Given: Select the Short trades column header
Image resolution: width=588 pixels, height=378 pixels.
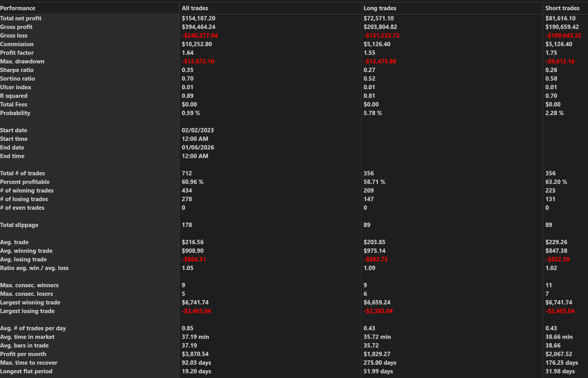Looking at the screenshot, I should click(563, 8).
